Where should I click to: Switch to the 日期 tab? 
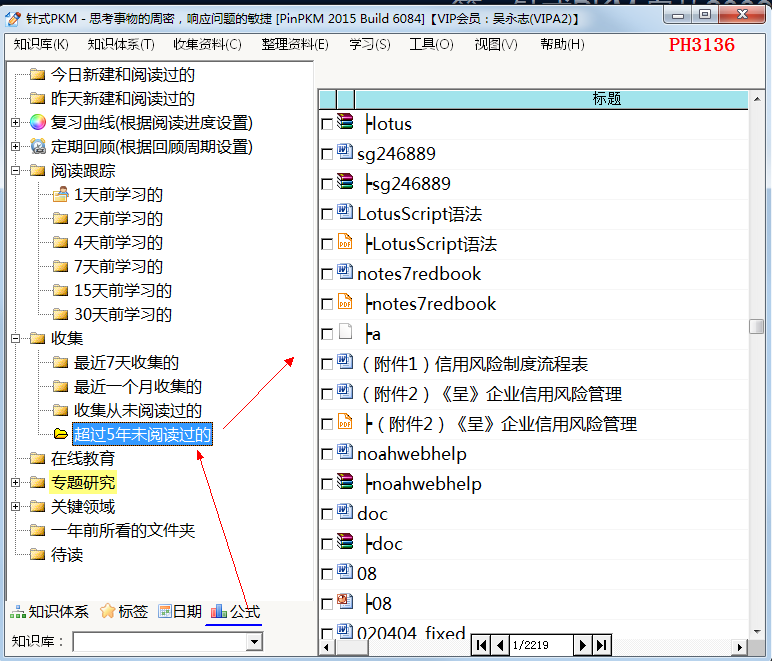(180, 612)
